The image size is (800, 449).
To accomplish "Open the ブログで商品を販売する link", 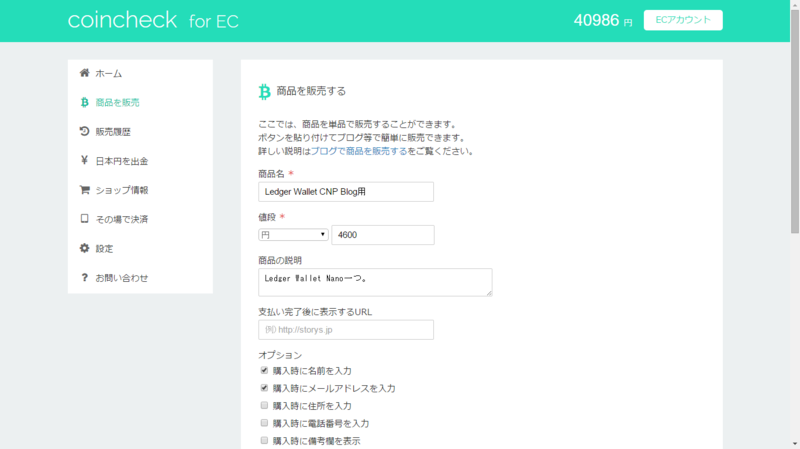I will pyautogui.click(x=359, y=151).
